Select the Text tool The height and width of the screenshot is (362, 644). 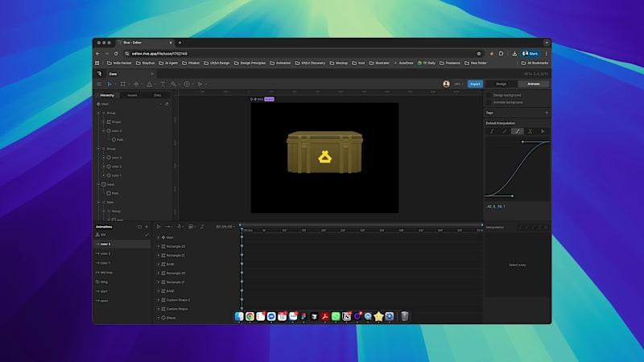[162, 84]
